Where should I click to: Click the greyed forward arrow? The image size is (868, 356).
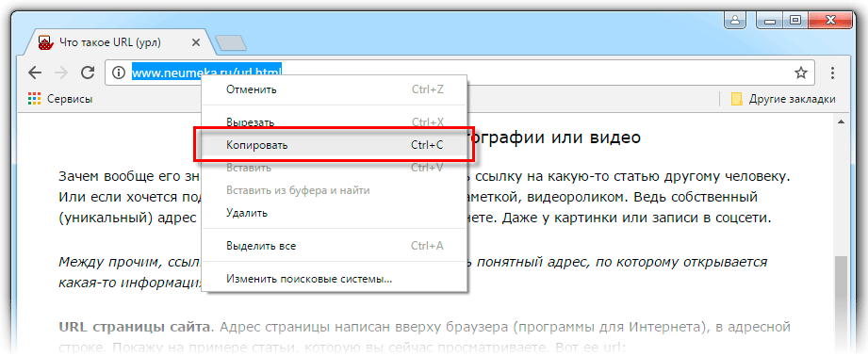pyautogui.click(x=61, y=73)
